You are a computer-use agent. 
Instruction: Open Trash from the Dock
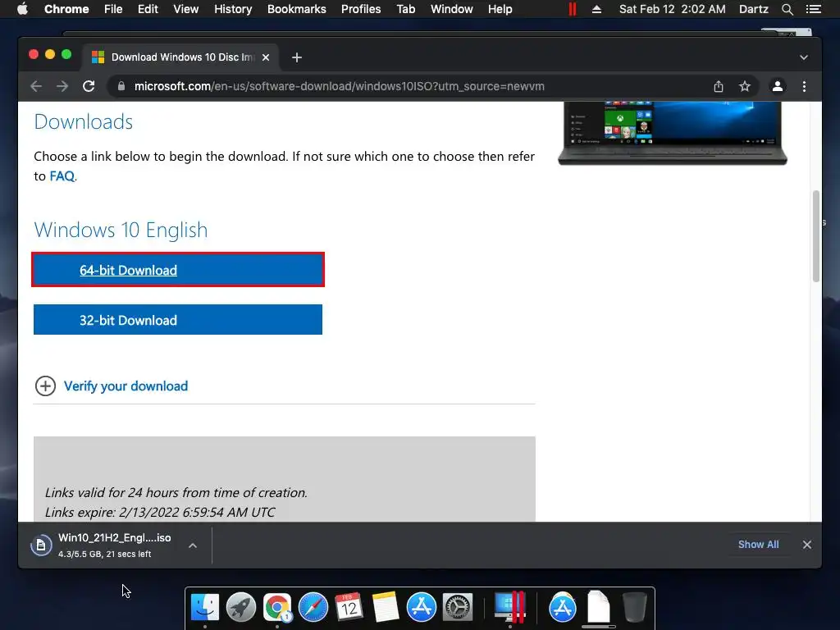tap(634, 608)
